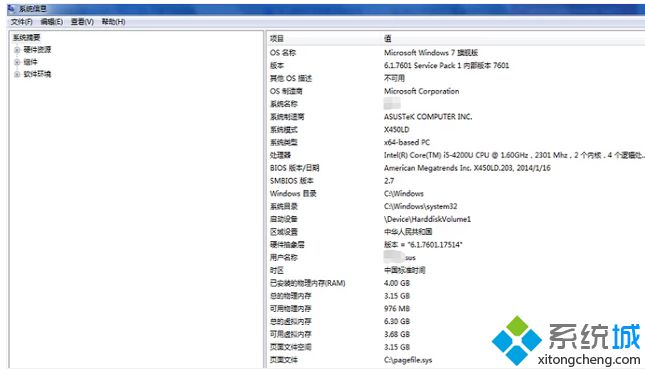Viewport: 645px width, 370px height.
Task: Select the 硬件资源 tree item
Action: 37,50
